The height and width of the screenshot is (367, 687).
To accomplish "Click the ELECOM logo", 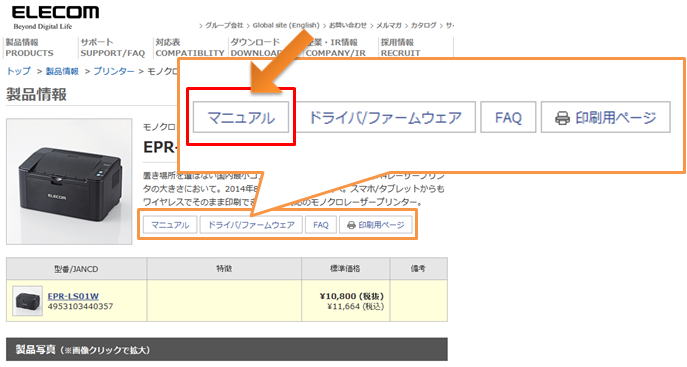I will [x=55, y=17].
